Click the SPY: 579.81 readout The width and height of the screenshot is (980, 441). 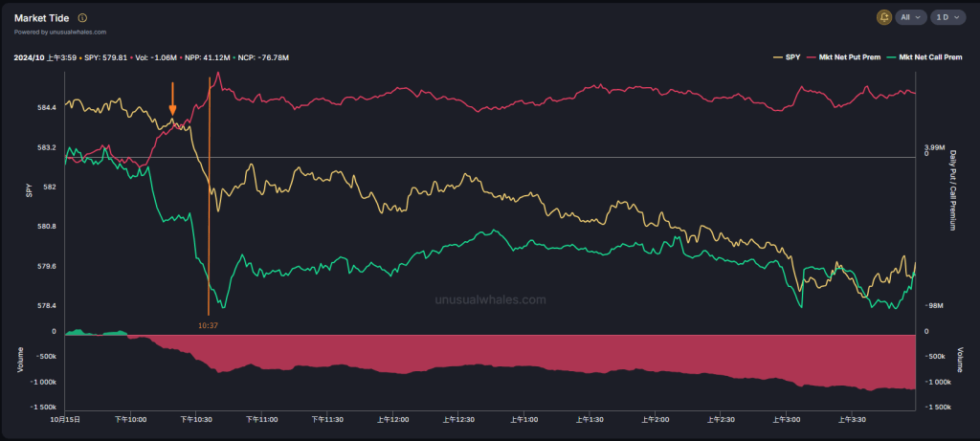coord(104,58)
